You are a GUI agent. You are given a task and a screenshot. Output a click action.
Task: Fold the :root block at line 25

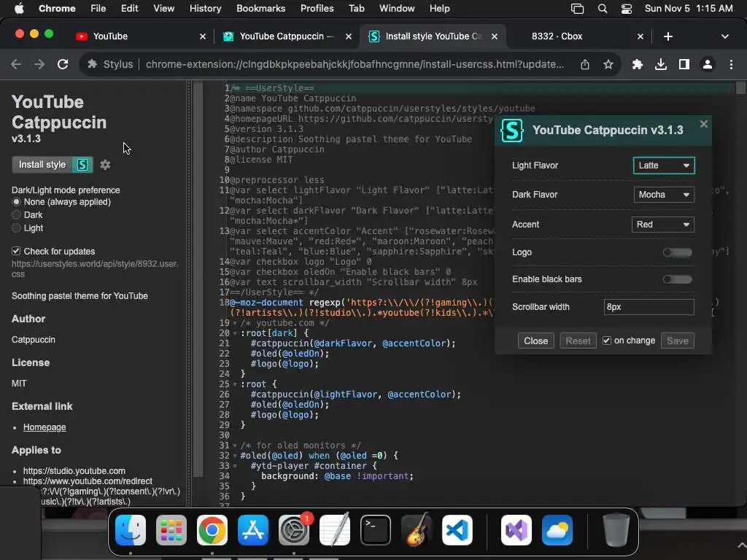pos(235,384)
